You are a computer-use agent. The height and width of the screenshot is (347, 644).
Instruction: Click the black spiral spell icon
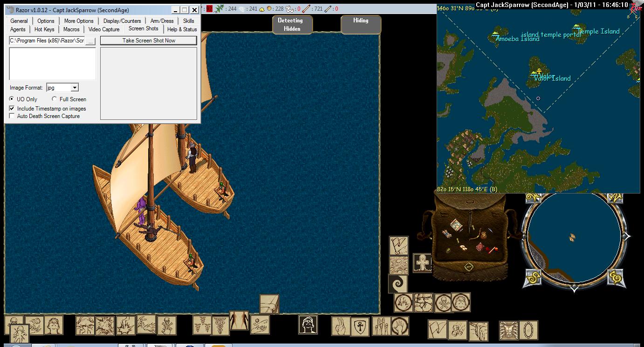(398, 284)
